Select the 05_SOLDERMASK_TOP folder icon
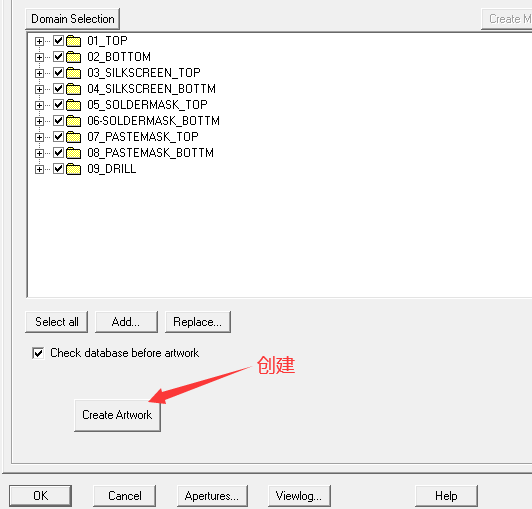 point(74,105)
